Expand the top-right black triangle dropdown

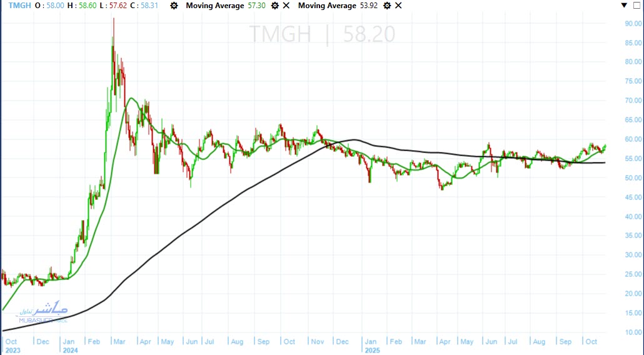[623, 6]
